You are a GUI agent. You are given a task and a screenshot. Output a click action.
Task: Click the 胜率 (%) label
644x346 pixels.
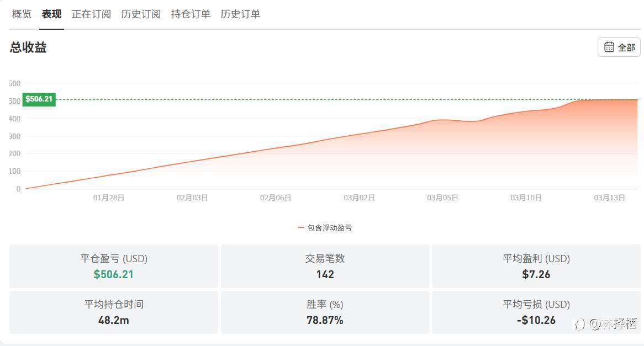325,305
